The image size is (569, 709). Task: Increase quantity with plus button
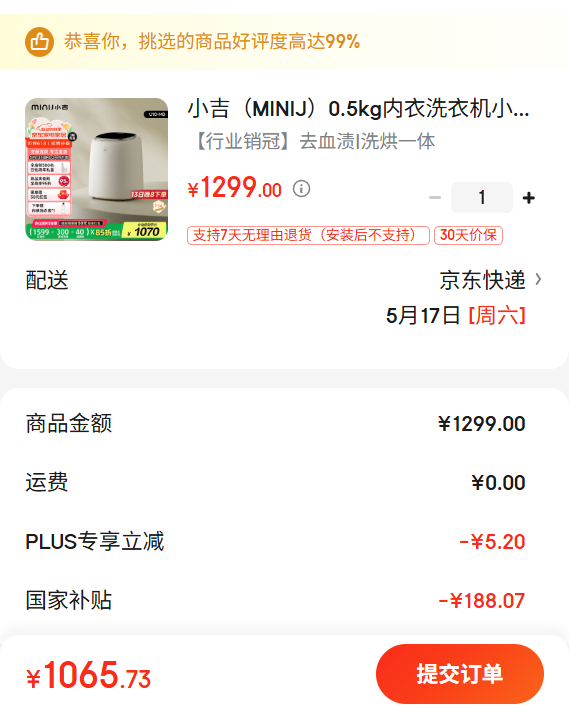(529, 198)
